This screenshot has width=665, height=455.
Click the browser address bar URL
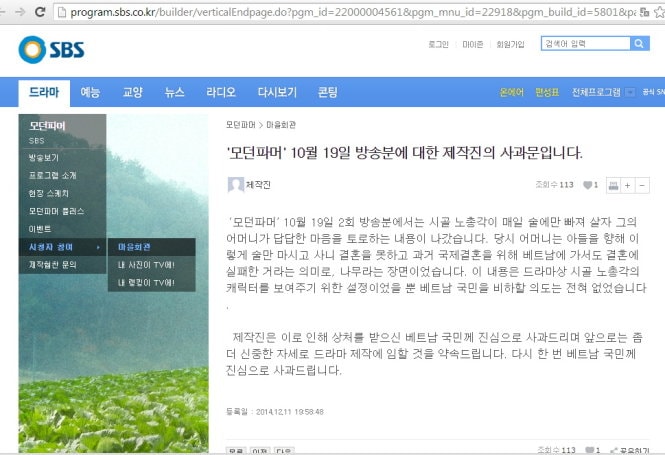point(352,12)
